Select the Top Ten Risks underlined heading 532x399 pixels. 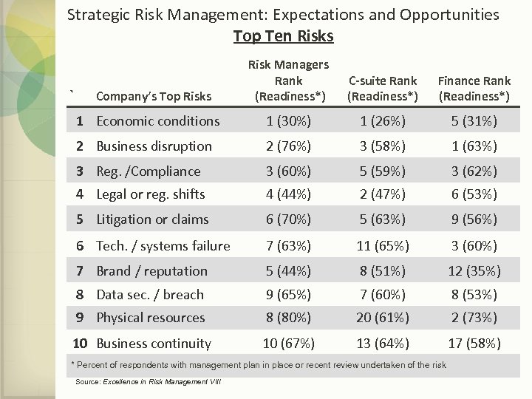(283, 36)
